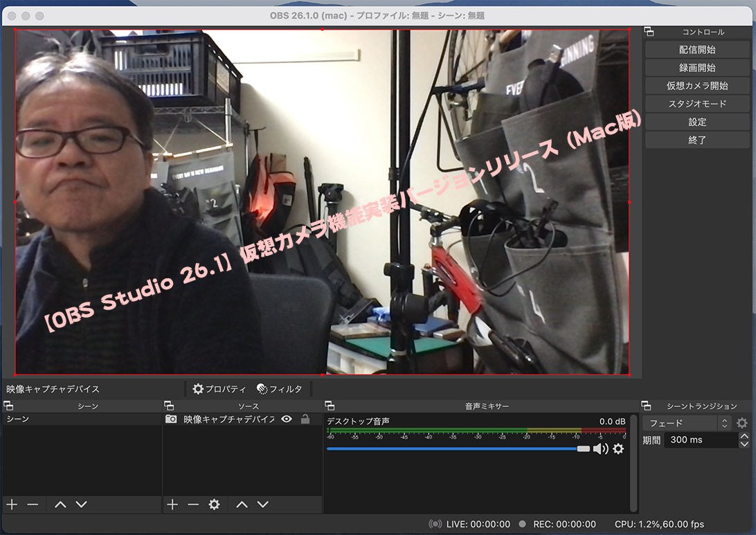756x535 pixels.
Task: Remove the selected source with minus
Action: (x=193, y=504)
